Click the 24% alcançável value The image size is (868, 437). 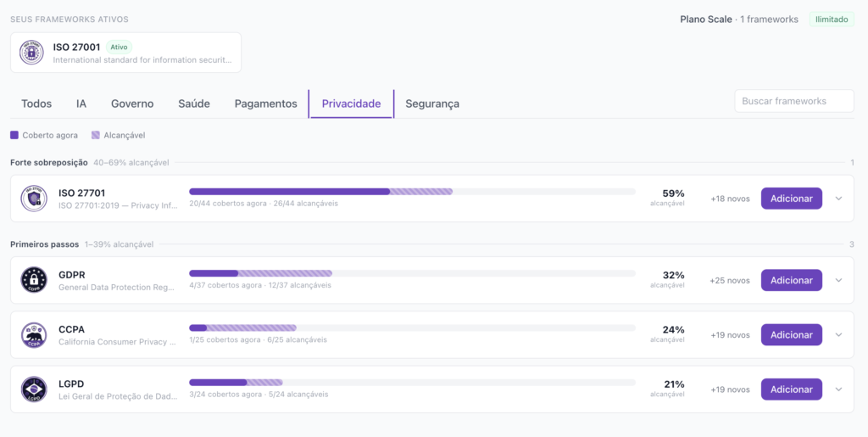[x=673, y=329]
